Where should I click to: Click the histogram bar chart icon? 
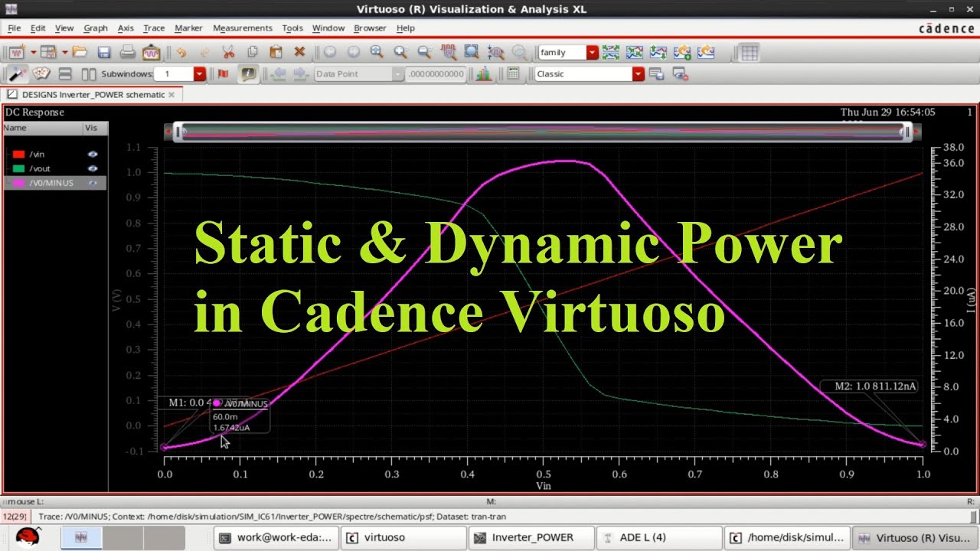point(484,74)
